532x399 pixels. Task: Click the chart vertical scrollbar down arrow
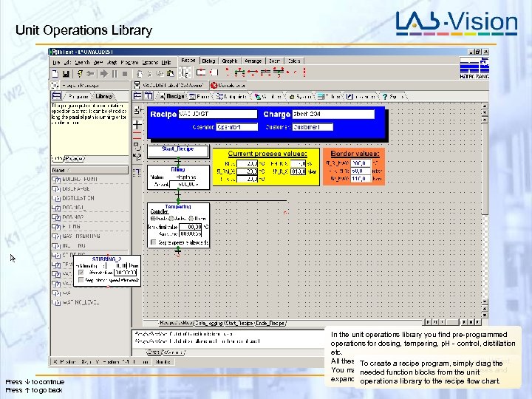point(485,301)
